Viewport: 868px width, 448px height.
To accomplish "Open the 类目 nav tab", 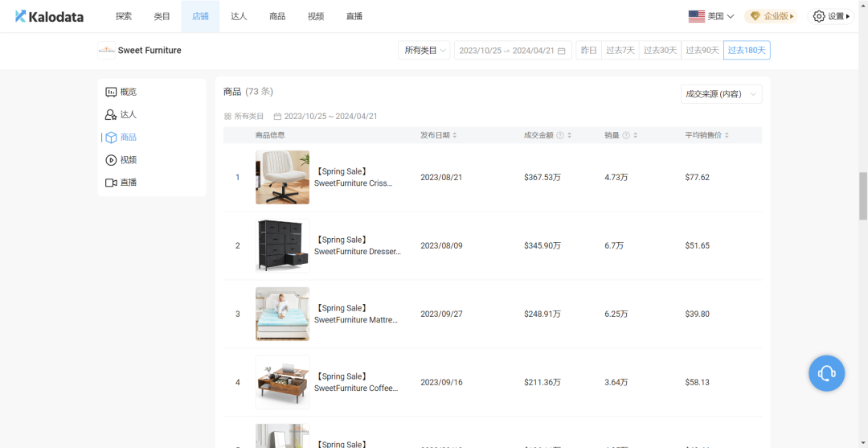I will 162,17.
